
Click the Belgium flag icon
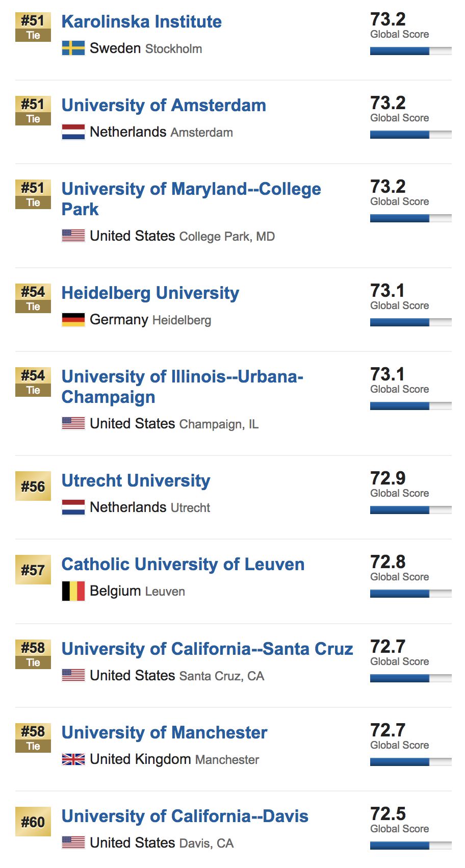click(x=73, y=591)
